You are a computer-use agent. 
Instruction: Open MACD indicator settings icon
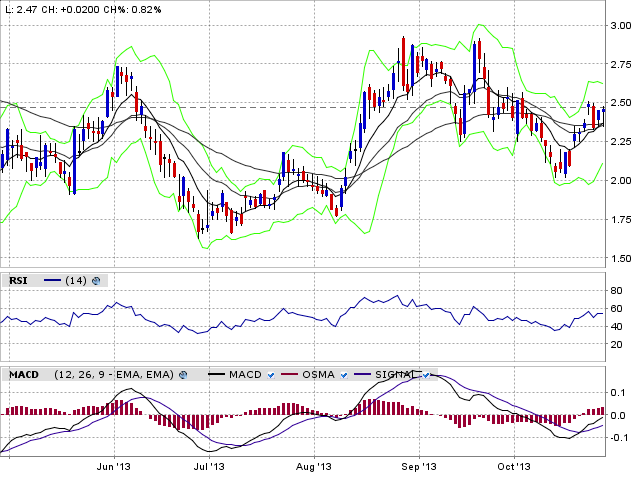[x=183, y=375]
